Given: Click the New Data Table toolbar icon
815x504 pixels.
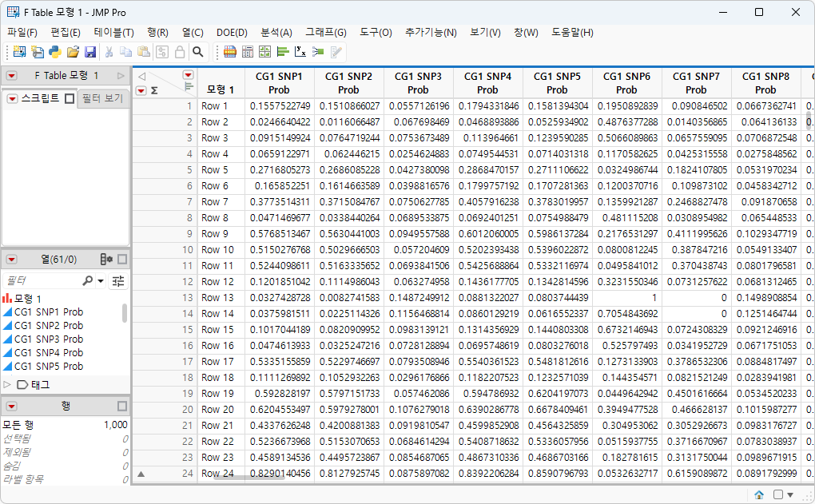Looking at the screenshot, I should 19,51.
